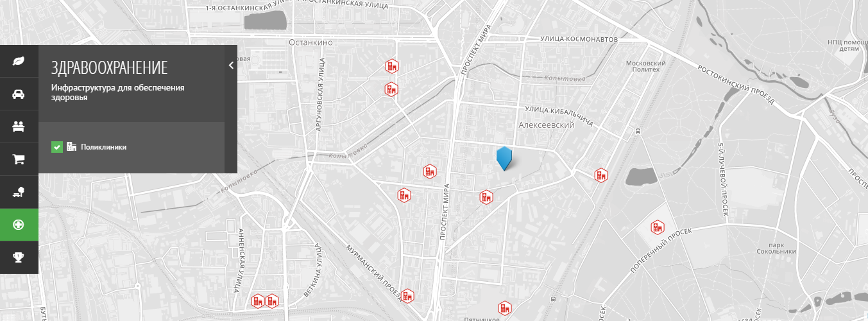Select leftmost clinic marker by Анненская улица

[x=258, y=300]
